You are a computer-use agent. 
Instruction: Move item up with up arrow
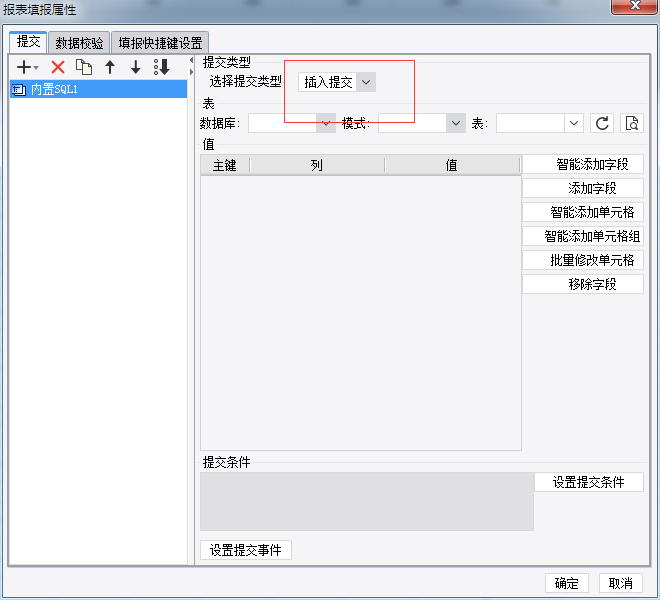pos(110,67)
